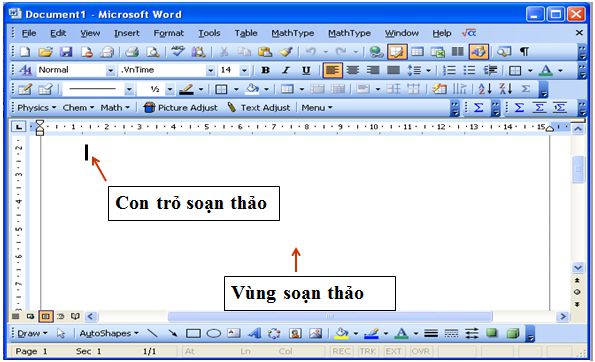Click the vertical scroll down arrow
Viewport: 595px width, 362px height.
click(x=578, y=268)
